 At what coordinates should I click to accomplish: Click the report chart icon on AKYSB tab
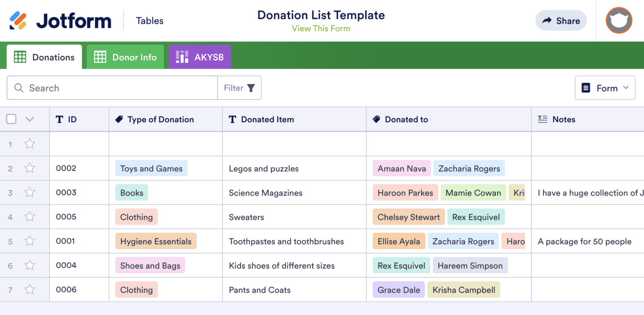[x=182, y=57]
